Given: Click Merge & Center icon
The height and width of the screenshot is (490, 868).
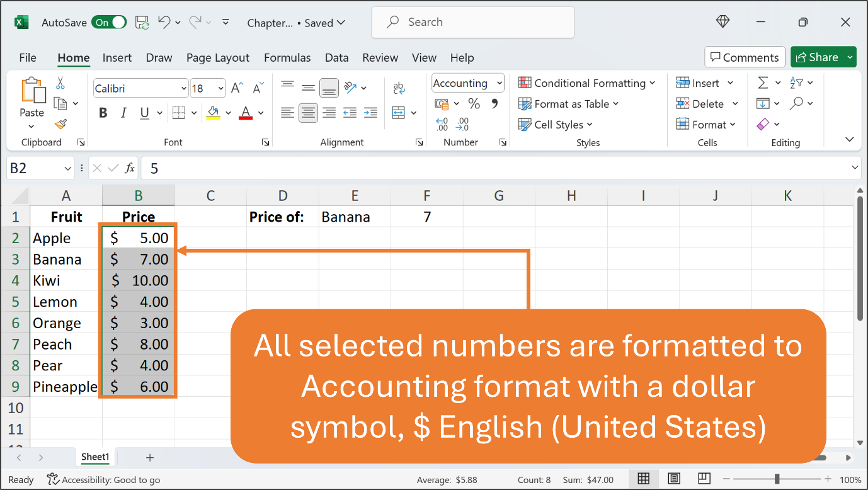Looking at the screenshot, I should 398,113.
